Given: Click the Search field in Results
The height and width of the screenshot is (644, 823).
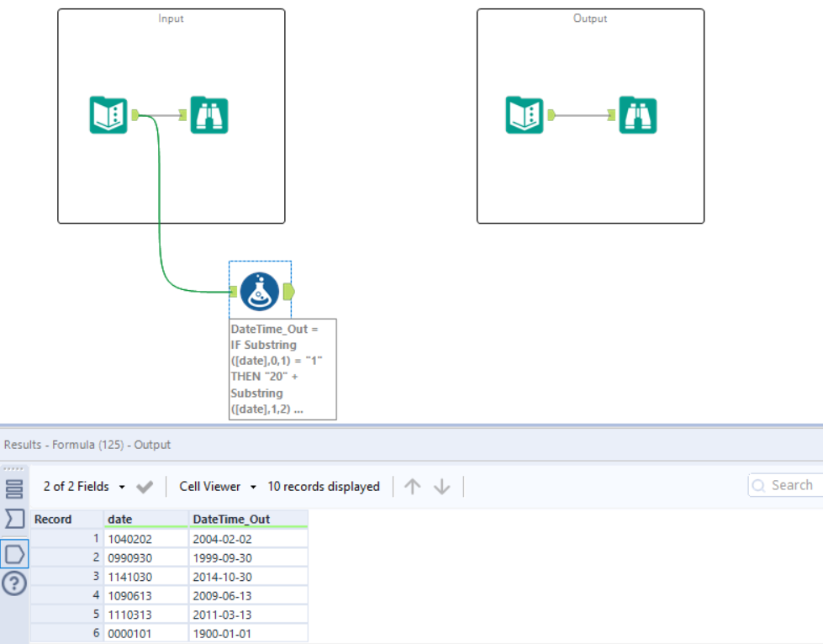Looking at the screenshot, I should [786, 485].
